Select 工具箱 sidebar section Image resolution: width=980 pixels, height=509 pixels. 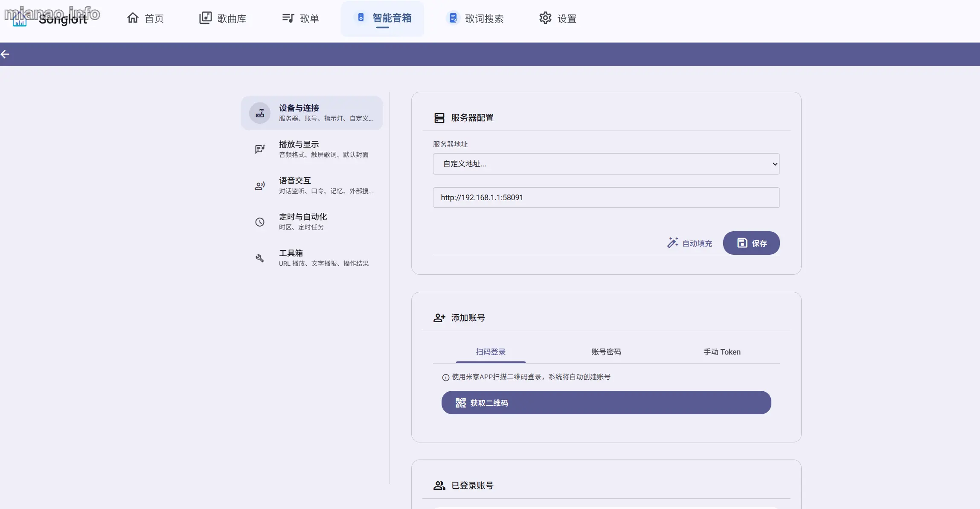tap(312, 258)
